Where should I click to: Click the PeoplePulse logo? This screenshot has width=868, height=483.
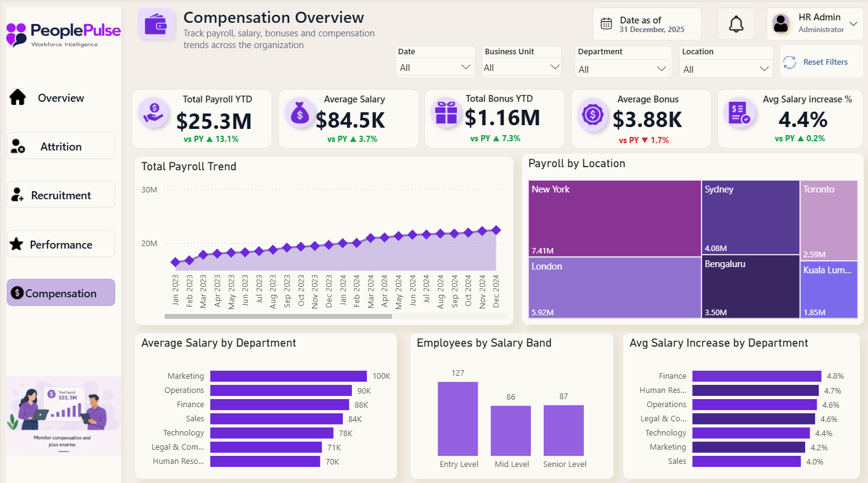(63, 35)
